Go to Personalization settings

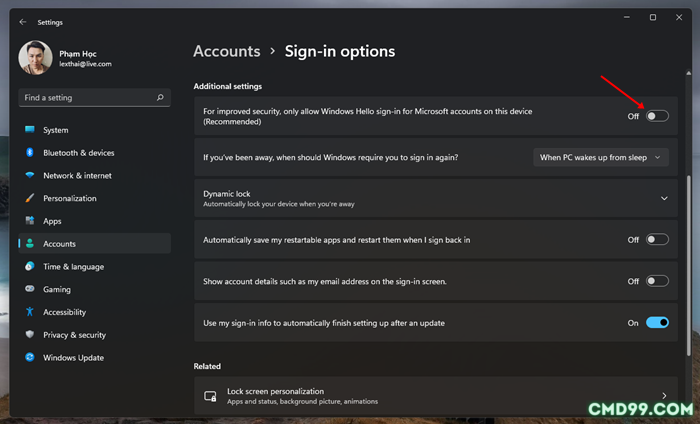click(x=94, y=198)
